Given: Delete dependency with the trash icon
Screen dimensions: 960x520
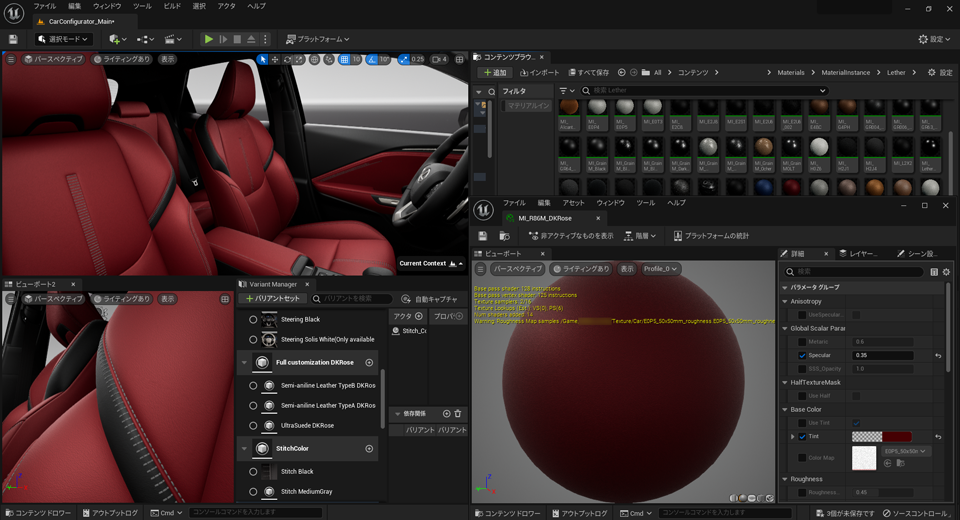Looking at the screenshot, I should point(458,413).
